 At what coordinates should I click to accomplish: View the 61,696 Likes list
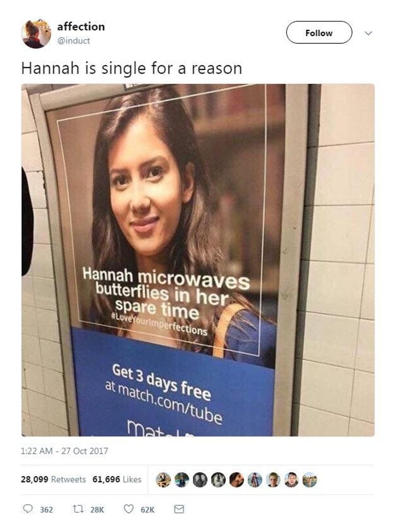coord(117,479)
